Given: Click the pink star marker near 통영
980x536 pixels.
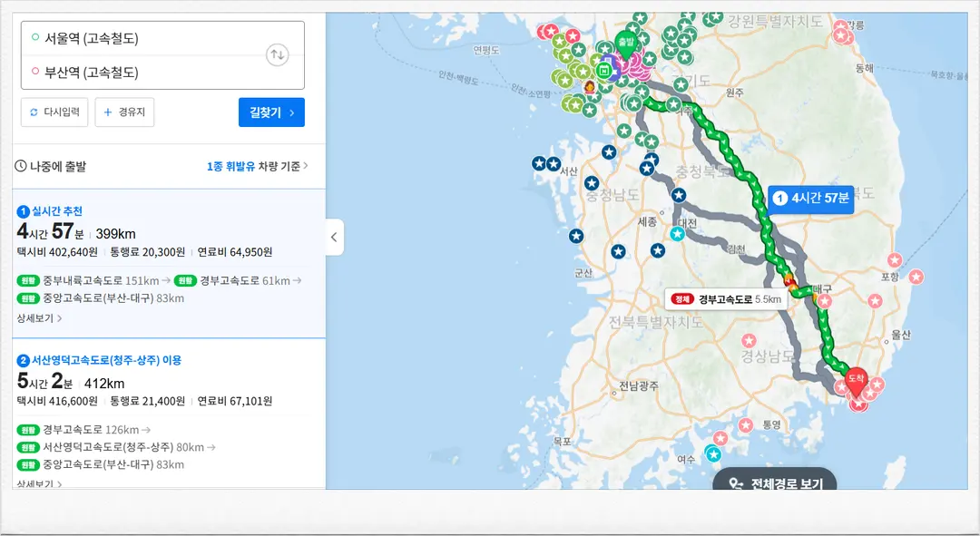Looking at the screenshot, I should [x=746, y=425].
